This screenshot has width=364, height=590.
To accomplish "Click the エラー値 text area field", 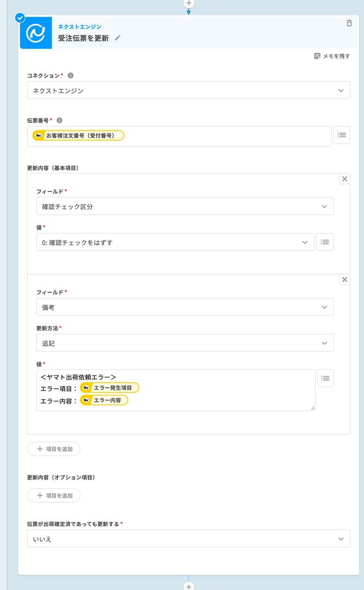I will point(175,390).
